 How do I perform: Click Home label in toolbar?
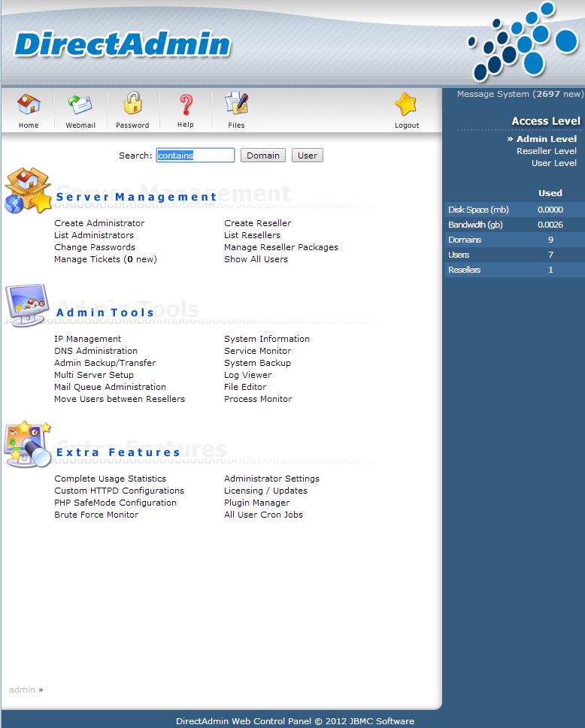click(29, 125)
